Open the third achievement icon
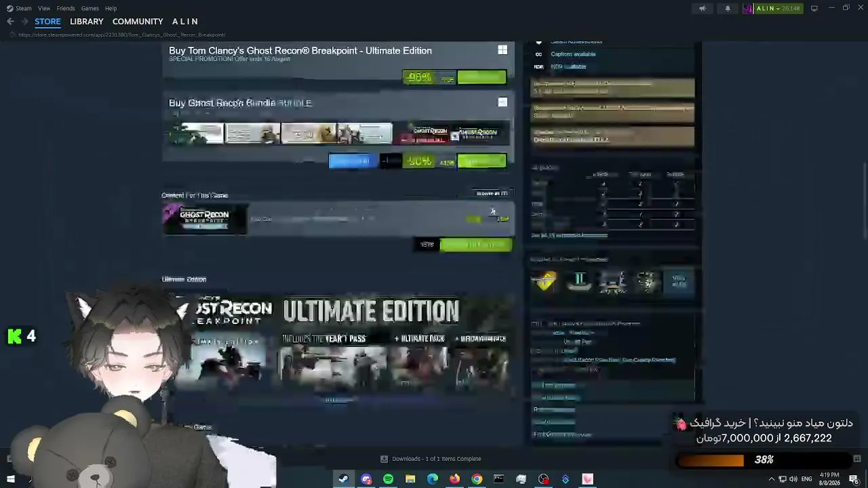This screenshot has height=488, width=868. coord(612,281)
